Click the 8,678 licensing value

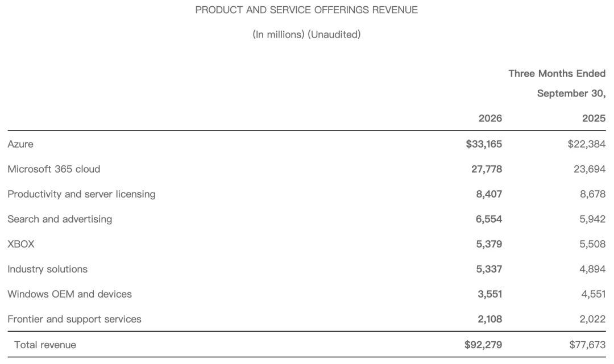593,194
